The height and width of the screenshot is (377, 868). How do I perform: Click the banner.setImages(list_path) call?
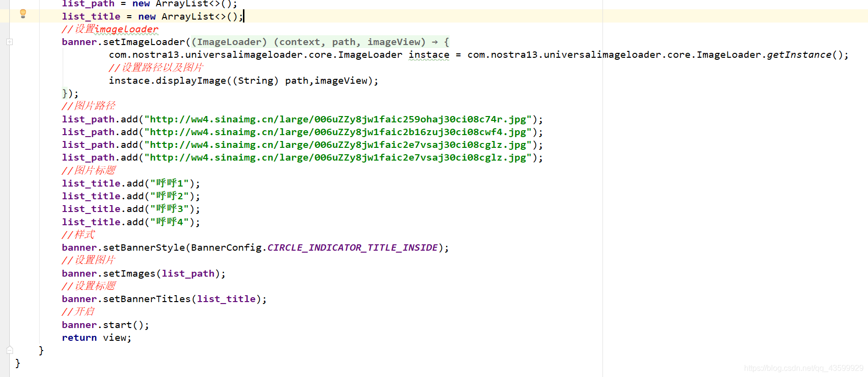pos(144,274)
